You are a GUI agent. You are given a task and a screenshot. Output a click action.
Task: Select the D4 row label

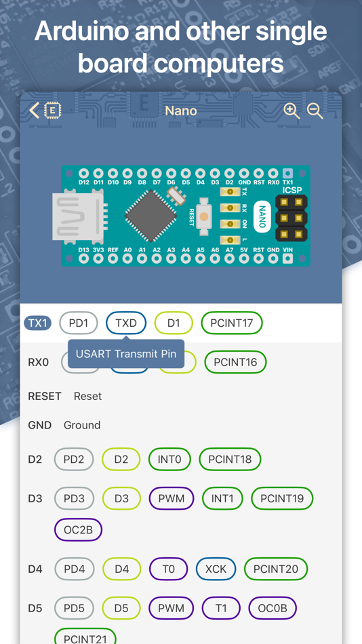35,569
